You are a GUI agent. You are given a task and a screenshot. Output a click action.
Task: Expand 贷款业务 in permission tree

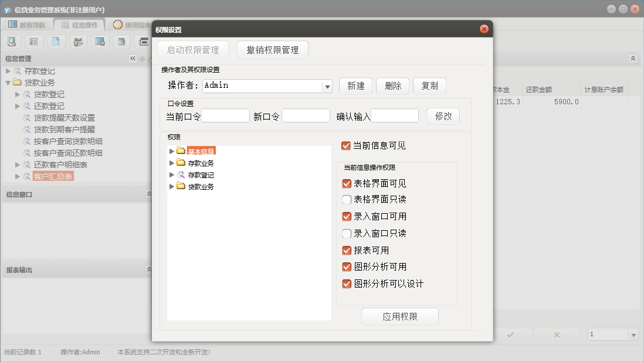[x=172, y=186]
